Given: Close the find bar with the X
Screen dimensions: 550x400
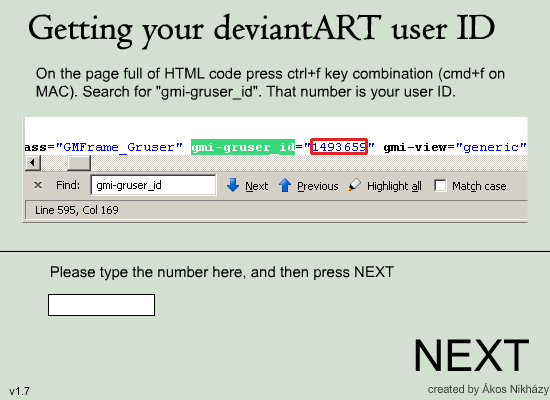Looking at the screenshot, I should click(x=38, y=185).
